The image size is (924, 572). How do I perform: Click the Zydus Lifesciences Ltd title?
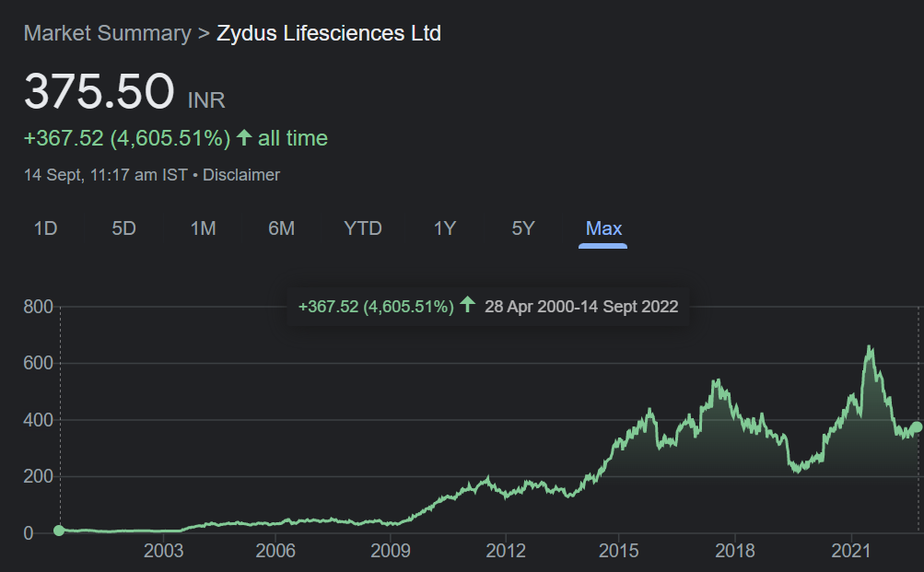(329, 33)
